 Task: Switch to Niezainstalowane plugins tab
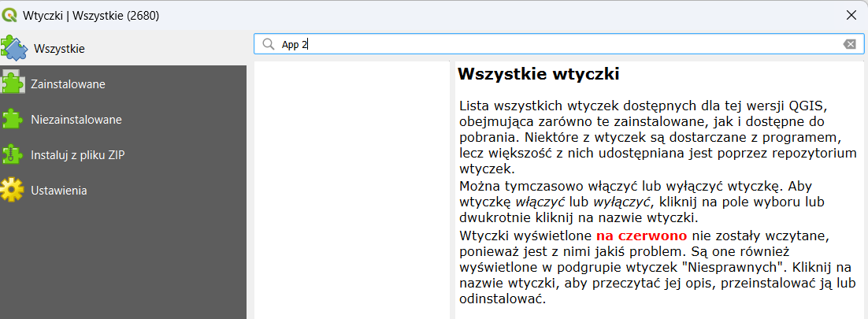point(123,119)
